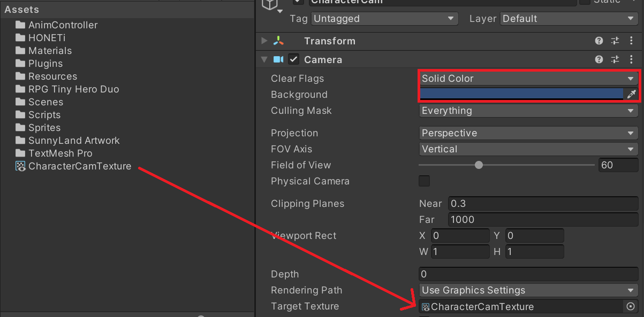Edit the Viewport Rect Y field
Screen dimensions: 644x317
534,236
